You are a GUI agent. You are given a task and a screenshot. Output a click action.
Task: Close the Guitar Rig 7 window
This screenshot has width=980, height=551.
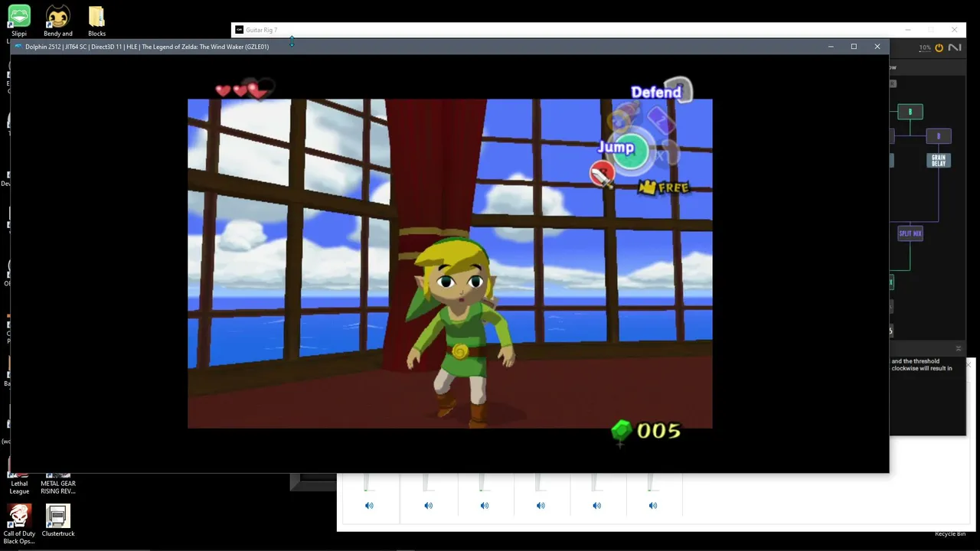(x=954, y=30)
